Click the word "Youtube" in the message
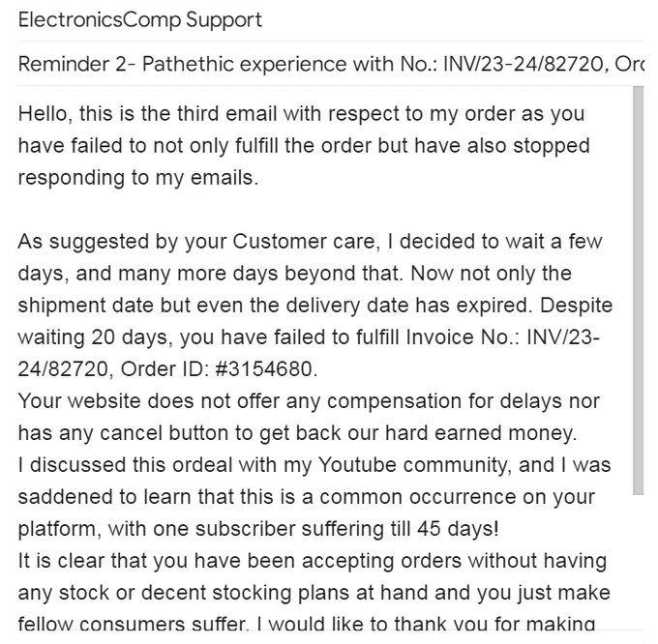658x644 pixels. click(357, 465)
